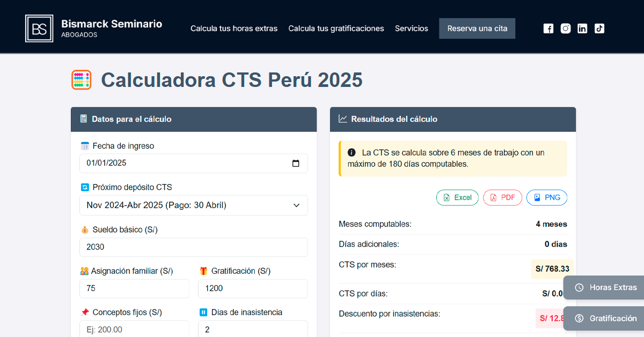Open the Servicios menu
This screenshot has width=644, height=337.
411,28
